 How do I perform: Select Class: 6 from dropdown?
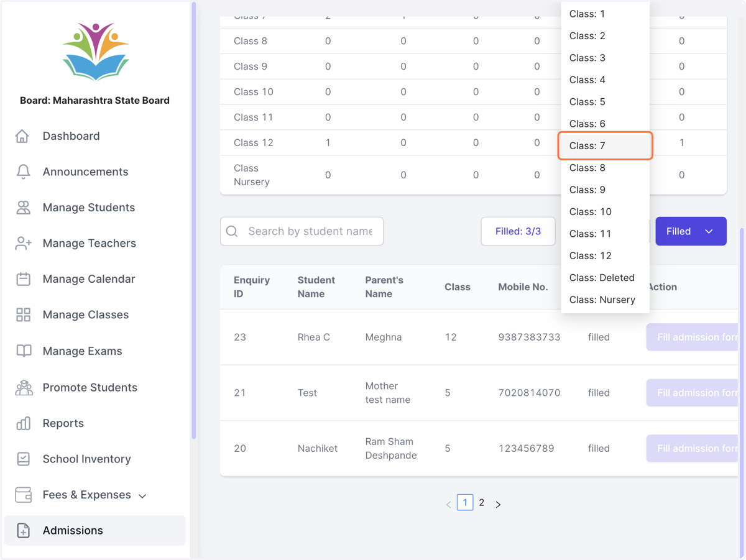pos(605,124)
